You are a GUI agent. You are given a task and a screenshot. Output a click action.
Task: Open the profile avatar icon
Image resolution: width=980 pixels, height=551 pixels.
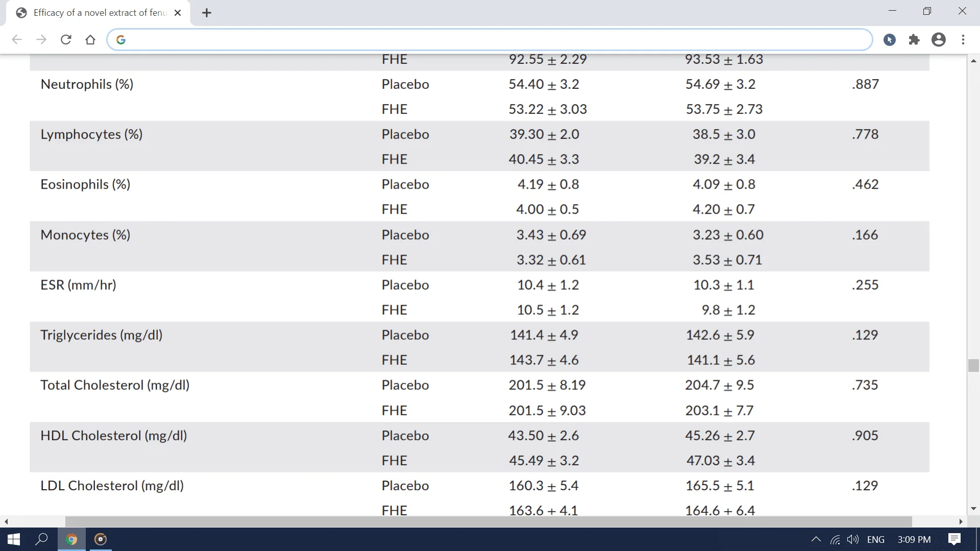click(939, 40)
